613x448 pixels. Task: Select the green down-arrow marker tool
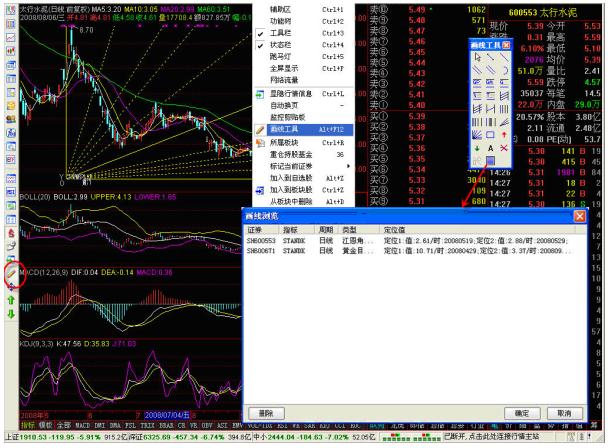(477, 148)
